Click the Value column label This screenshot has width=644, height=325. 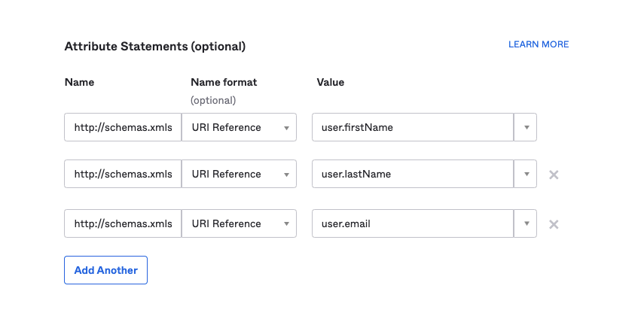coord(330,82)
